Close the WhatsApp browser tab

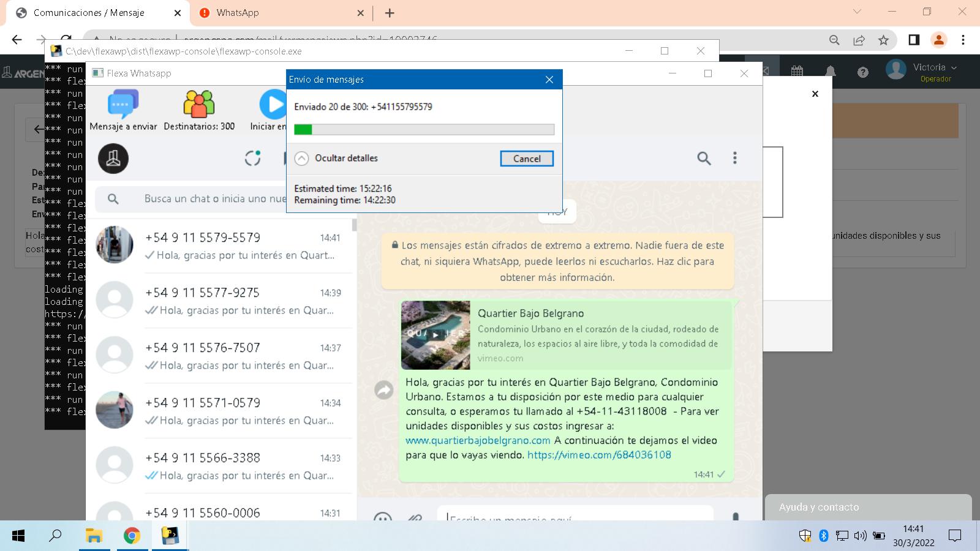[x=360, y=13]
